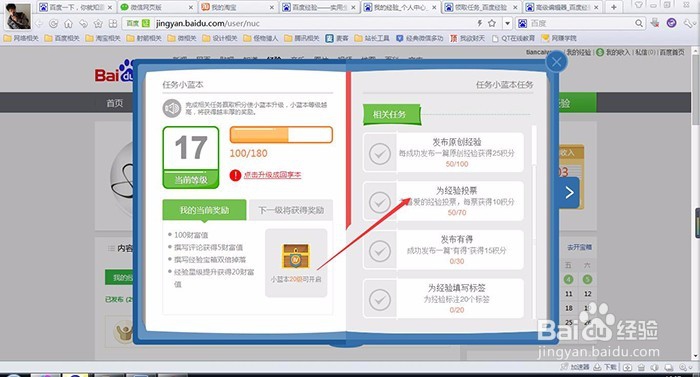Tick the checkmark for 为经验填写标签 task
The height and width of the screenshot is (377, 700).
tap(380, 299)
